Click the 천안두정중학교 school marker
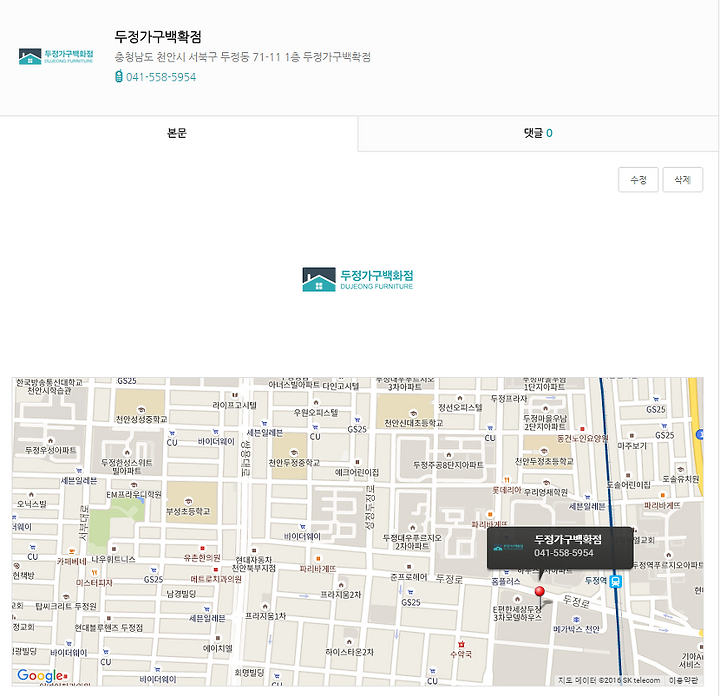The width and height of the screenshot is (720, 696). tap(294, 452)
